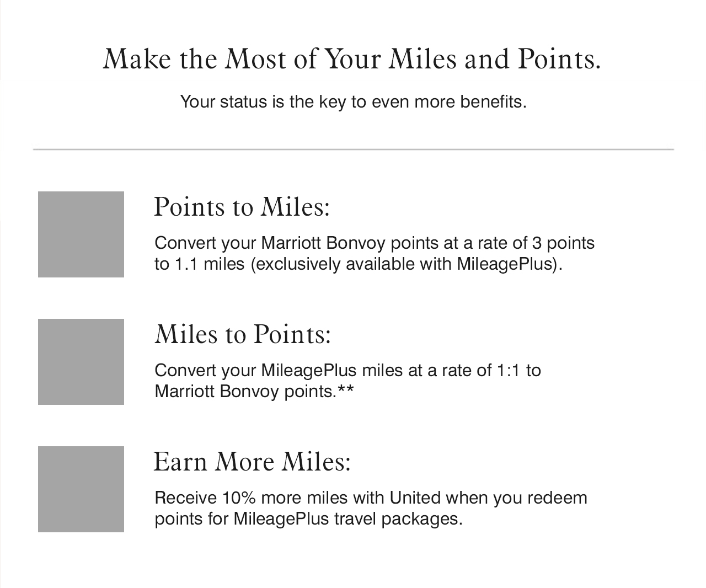The image size is (706, 588).
Task: Select the "Earn More Miles:" heading
Action: click(x=252, y=462)
